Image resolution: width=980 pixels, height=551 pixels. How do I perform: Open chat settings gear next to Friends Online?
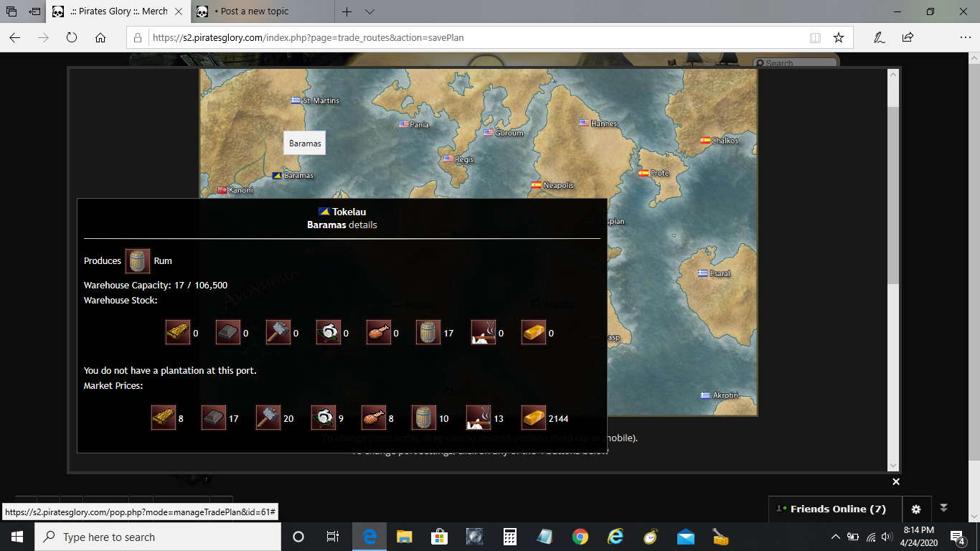(916, 509)
